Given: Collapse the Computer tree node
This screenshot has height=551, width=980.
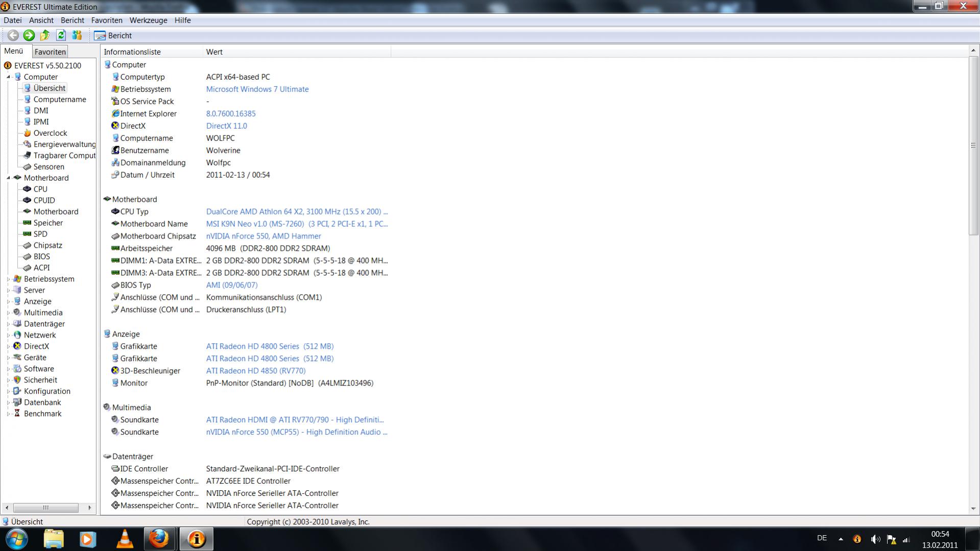Looking at the screenshot, I should [x=8, y=77].
